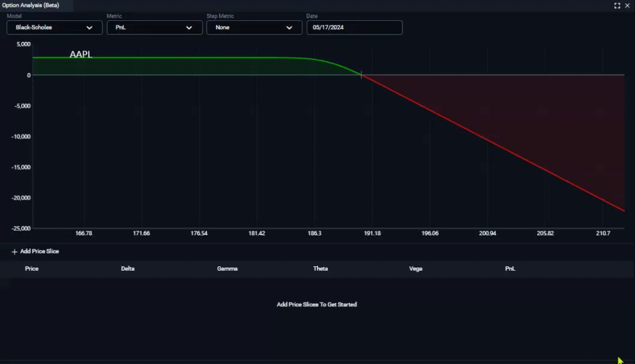Screen dimensions: 635x364
Task: Click the Black-Scholes dropdown chevron arrow
Action: (x=90, y=28)
